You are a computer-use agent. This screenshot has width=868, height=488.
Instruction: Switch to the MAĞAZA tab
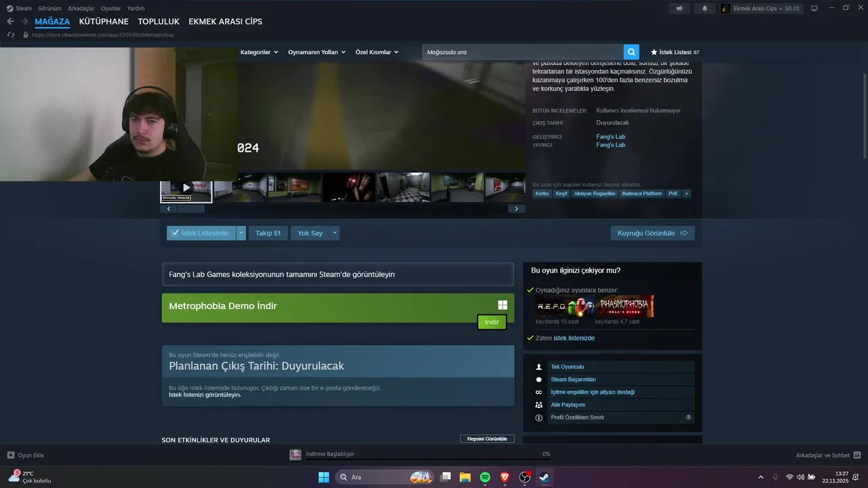coord(52,22)
